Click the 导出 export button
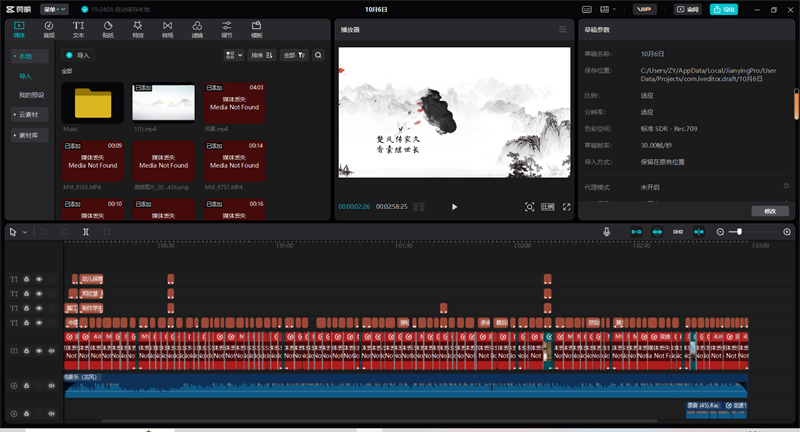Viewport: 800px width, 432px height. pyautogui.click(x=723, y=9)
